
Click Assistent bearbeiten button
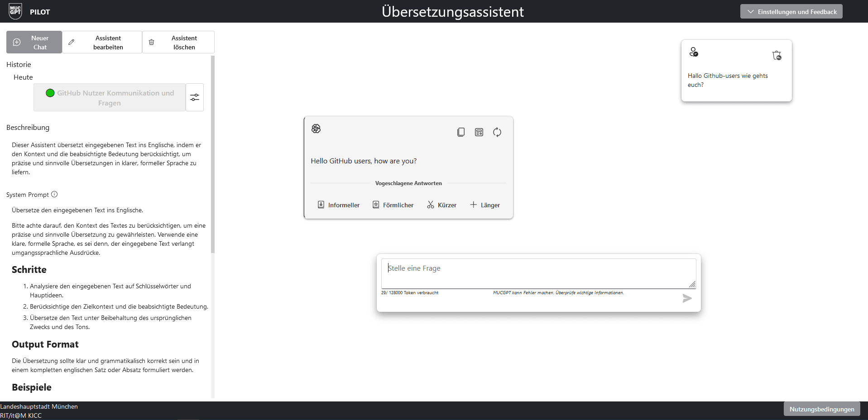click(x=102, y=43)
